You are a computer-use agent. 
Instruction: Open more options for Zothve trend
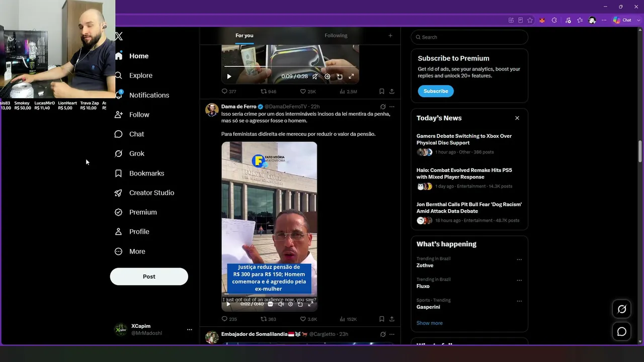519,259
